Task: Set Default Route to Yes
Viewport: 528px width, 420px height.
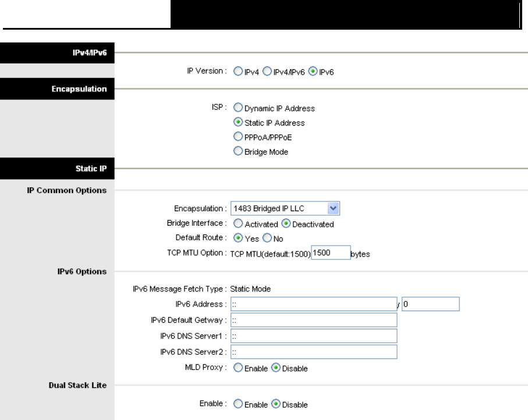Action: click(238, 238)
